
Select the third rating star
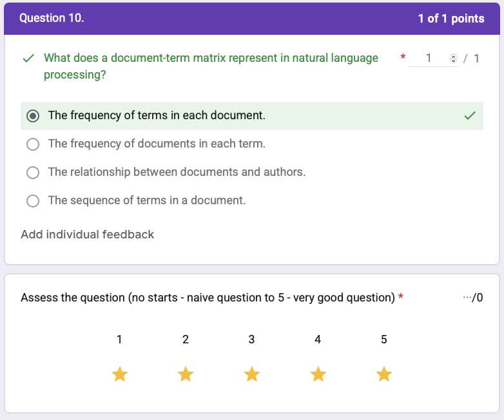click(252, 374)
